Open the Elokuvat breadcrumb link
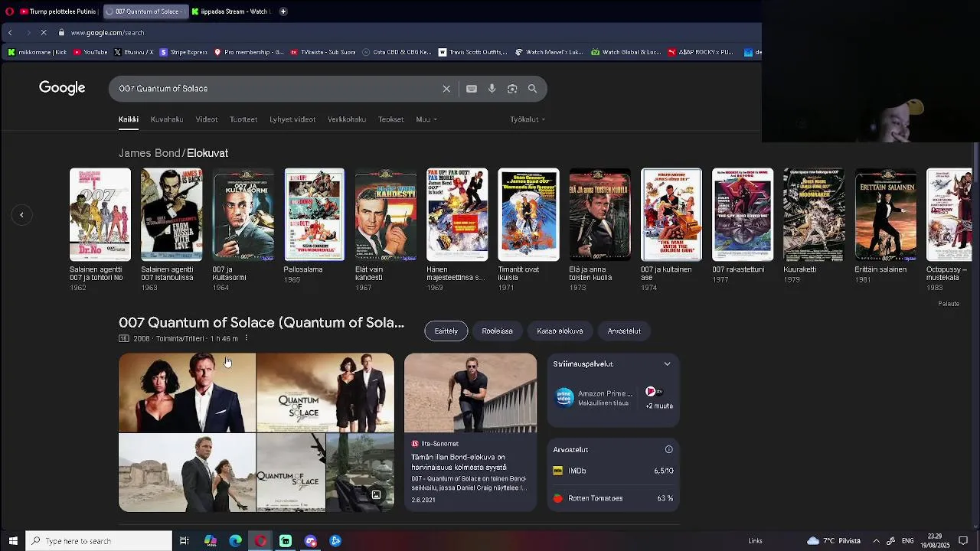The height and width of the screenshot is (551, 980). coord(207,153)
